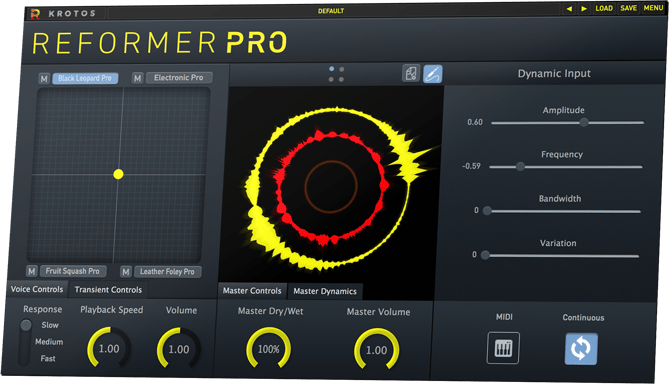This screenshot has height=384, width=669.
Task: Click the DEFAULT preset name
Action: pyautogui.click(x=331, y=11)
